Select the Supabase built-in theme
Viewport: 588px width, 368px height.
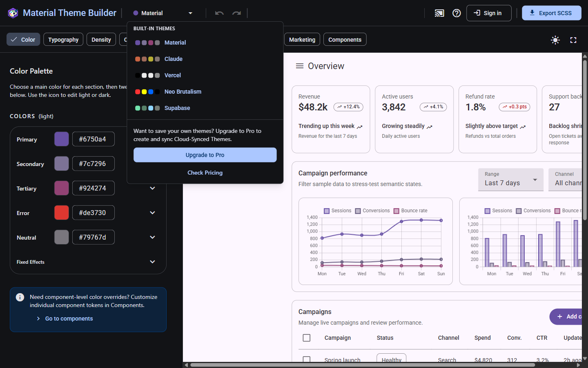click(x=205, y=108)
